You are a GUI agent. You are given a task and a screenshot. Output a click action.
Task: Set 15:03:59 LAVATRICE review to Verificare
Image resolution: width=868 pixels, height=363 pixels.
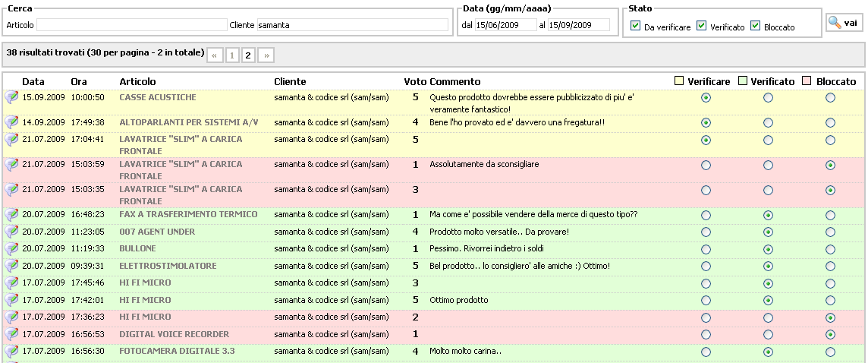click(x=706, y=165)
